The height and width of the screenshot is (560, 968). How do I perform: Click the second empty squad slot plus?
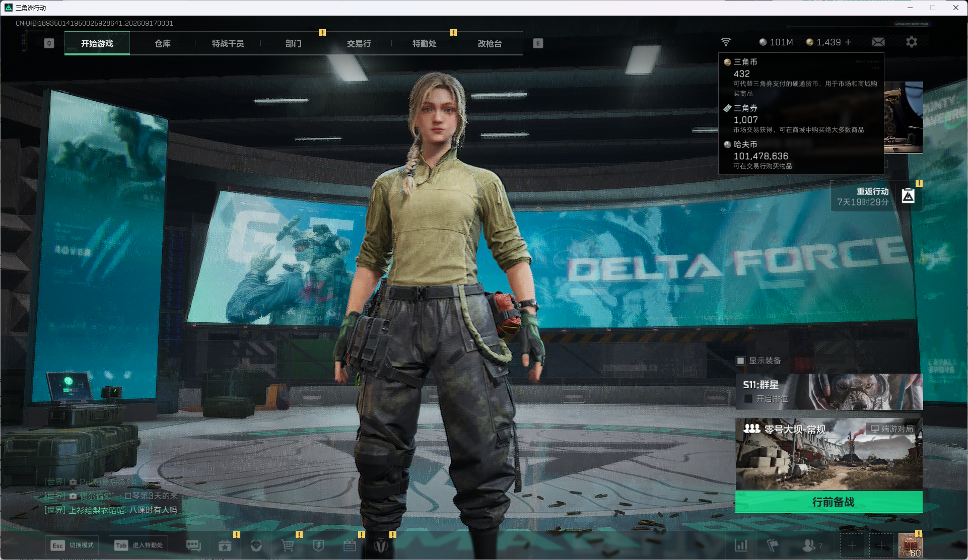pos(881,545)
